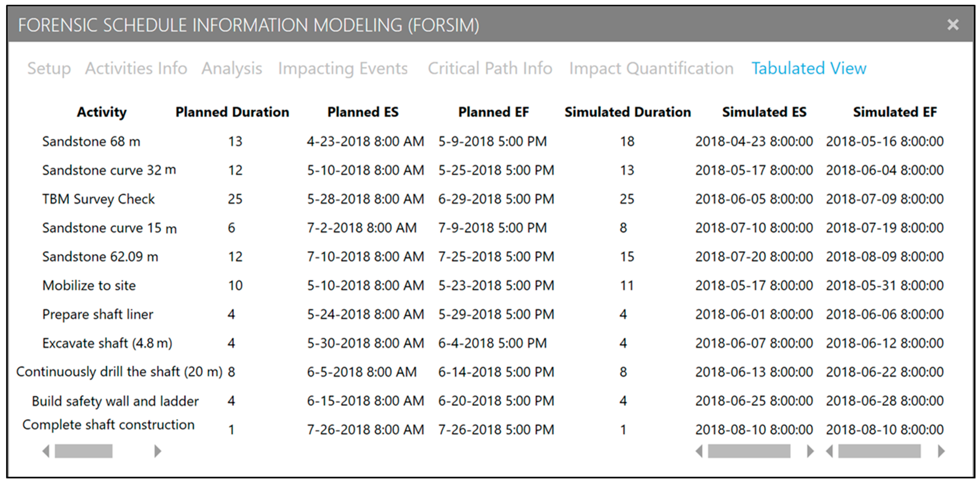Click the Planned Duration column header
Screen dimensions: 980x484
coord(232,112)
